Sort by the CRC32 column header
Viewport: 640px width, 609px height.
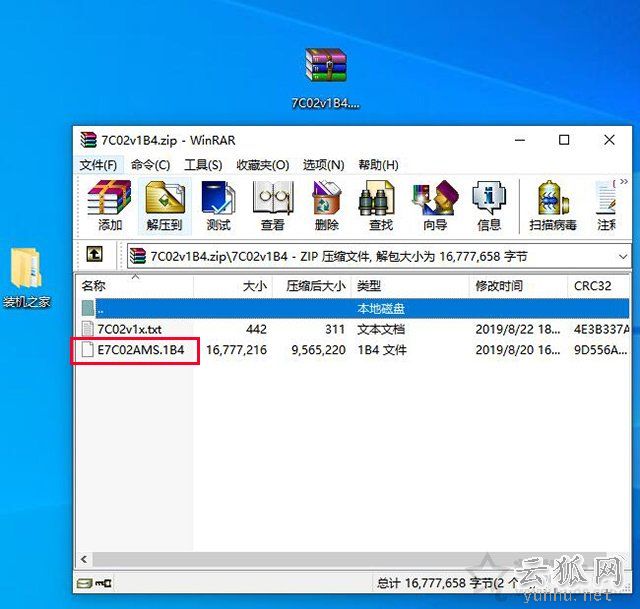tap(598, 286)
